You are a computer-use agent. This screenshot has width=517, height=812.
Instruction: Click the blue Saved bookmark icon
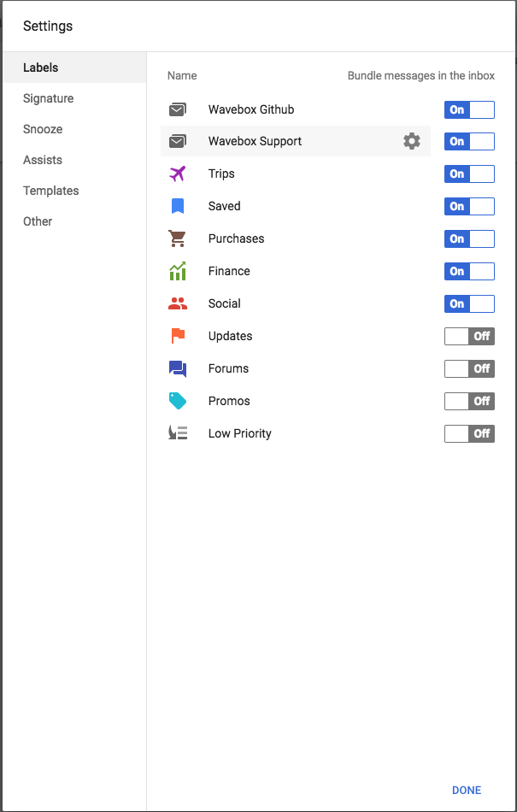pyautogui.click(x=178, y=206)
